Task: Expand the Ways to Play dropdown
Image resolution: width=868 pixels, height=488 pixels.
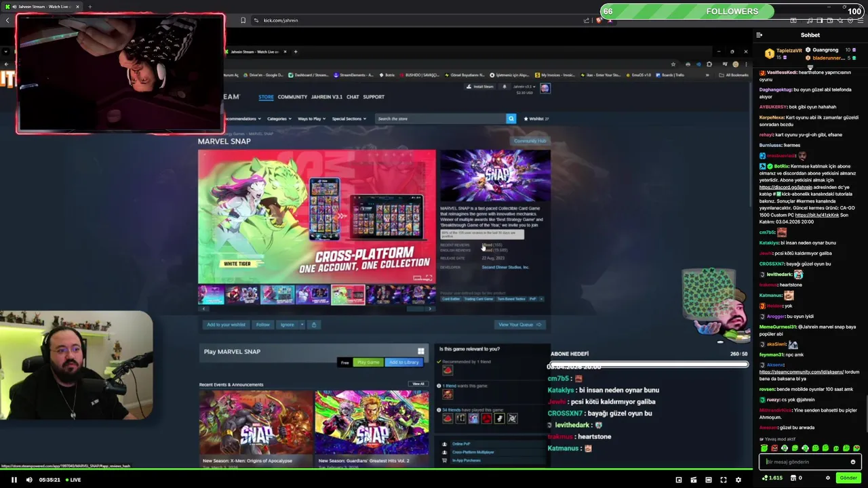Action: 312,119
